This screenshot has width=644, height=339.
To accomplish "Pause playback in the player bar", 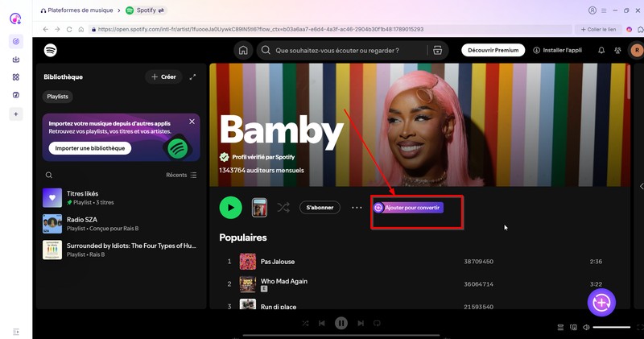I will point(341,324).
